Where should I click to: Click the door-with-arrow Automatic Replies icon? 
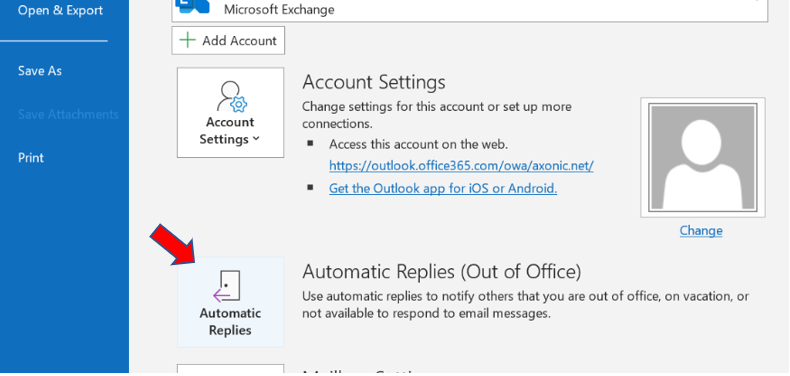click(x=227, y=286)
